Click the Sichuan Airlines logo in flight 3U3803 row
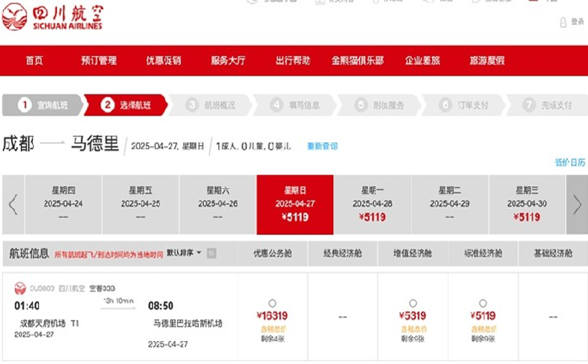Screen dimensions: 588x364 [x=20, y=288]
